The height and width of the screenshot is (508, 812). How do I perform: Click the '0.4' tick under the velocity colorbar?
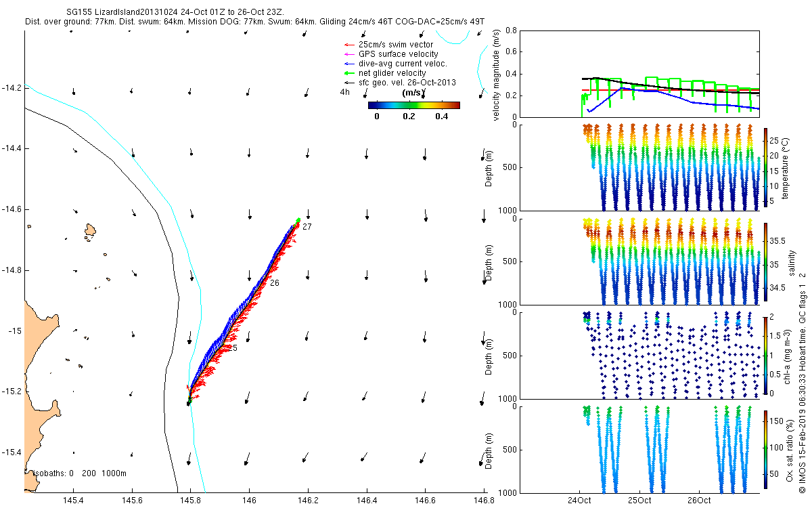tap(441, 116)
